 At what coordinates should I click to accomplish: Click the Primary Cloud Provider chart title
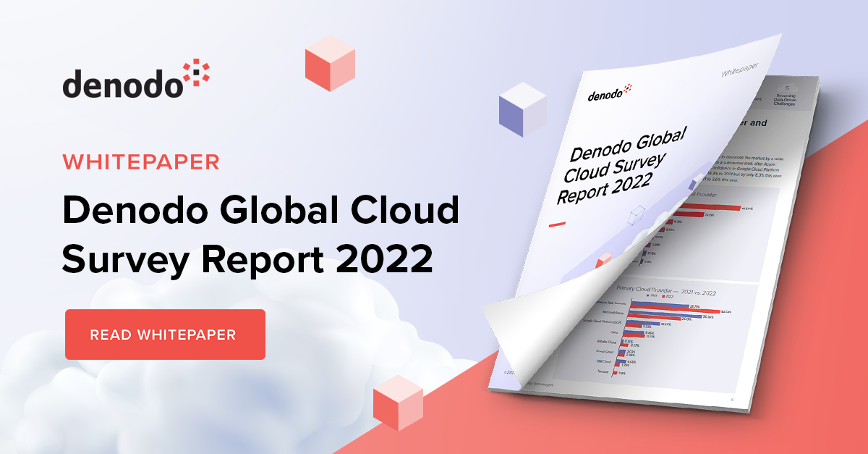[664, 293]
